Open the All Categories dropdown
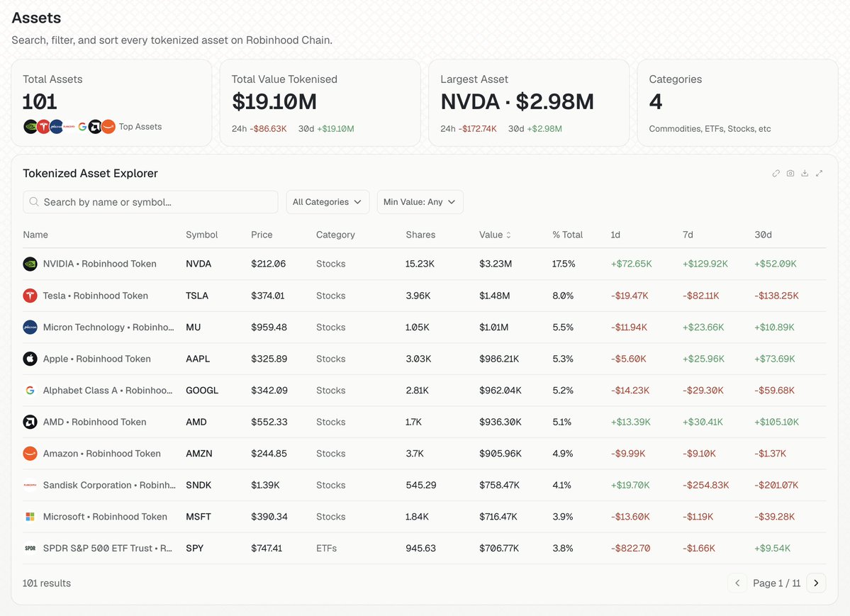Screen dimensions: 850x616 coord(328,202)
